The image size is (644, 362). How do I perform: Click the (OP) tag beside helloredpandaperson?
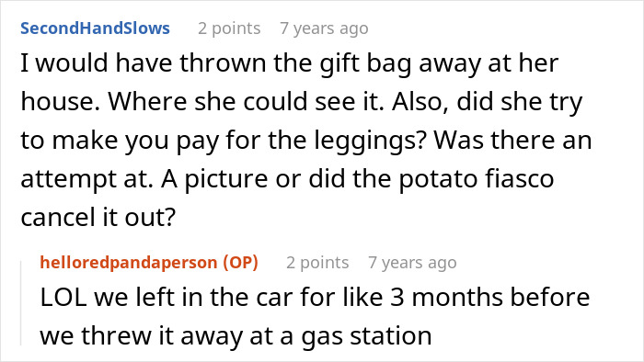pyautogui.click(x=241, y=263)
